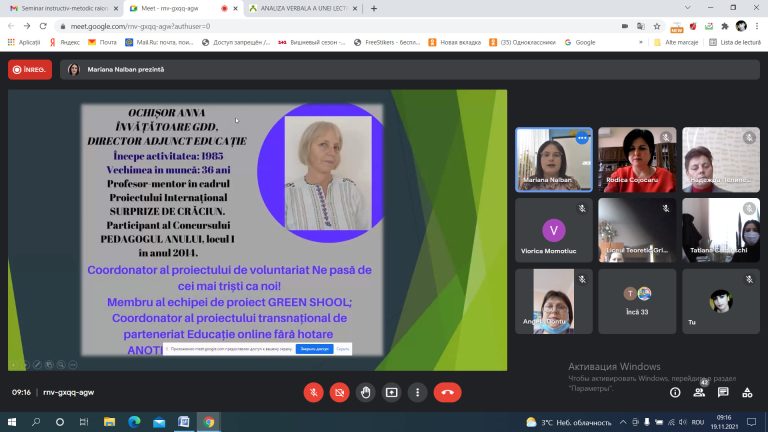The image size is (768, 432).
Task: Switch to the ANALIZA VERBALA tab
Action: (x=303, y=8)
